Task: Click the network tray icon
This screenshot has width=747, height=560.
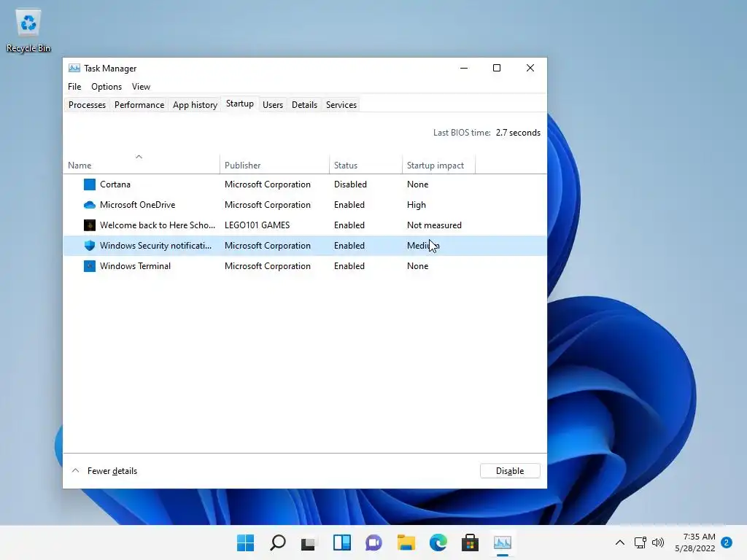Action: point(640,542)
